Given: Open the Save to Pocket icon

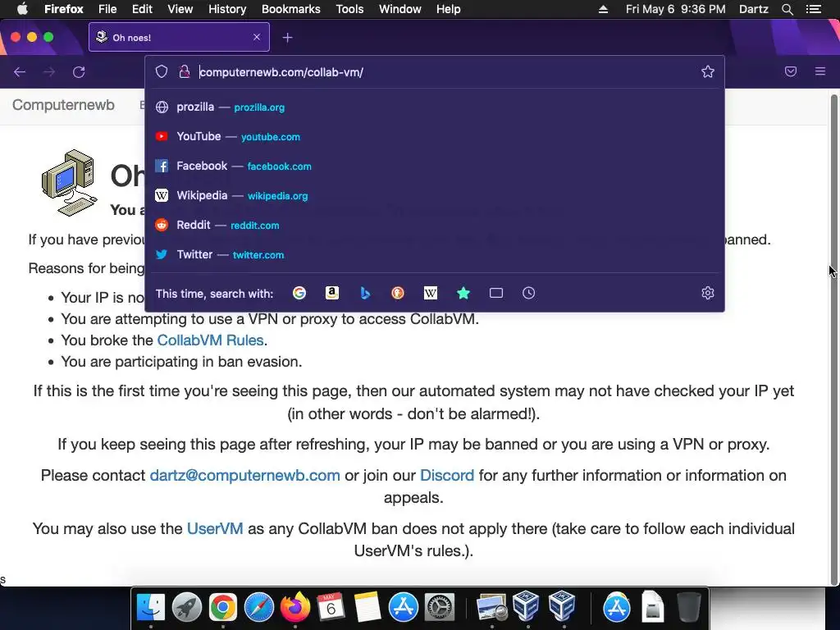Looking at the screenshot, I should pyautogui.click(x=791, y=72).
